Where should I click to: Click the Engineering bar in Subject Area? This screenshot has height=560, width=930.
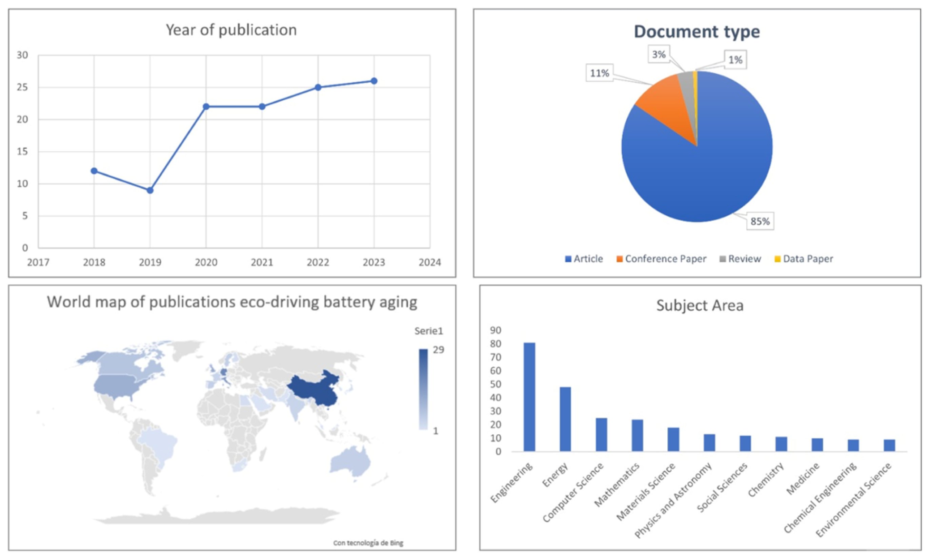[529, 396]
